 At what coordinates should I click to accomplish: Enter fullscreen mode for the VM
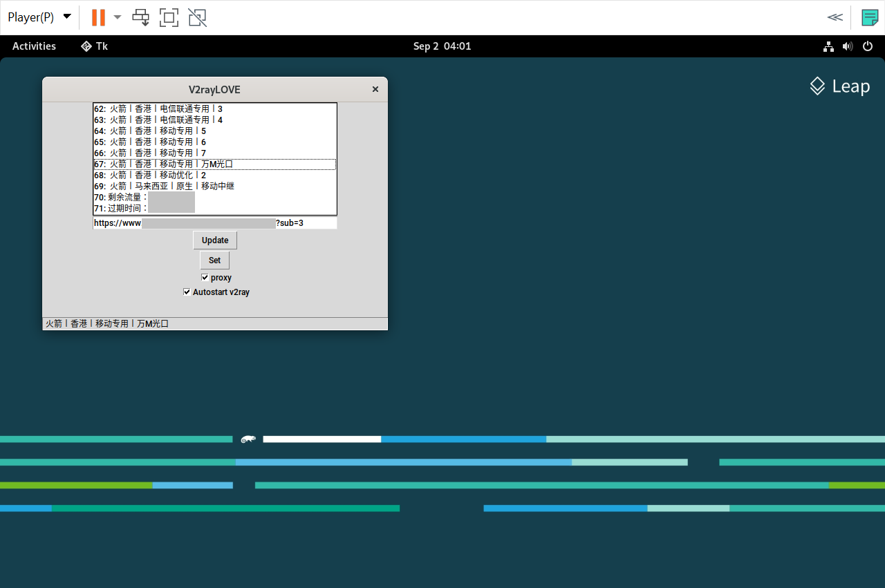pyautogui.click(x=169, y=17)
